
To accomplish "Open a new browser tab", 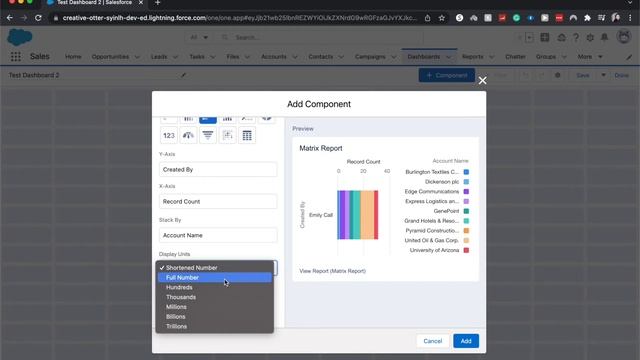I will [x=158, y=3].
